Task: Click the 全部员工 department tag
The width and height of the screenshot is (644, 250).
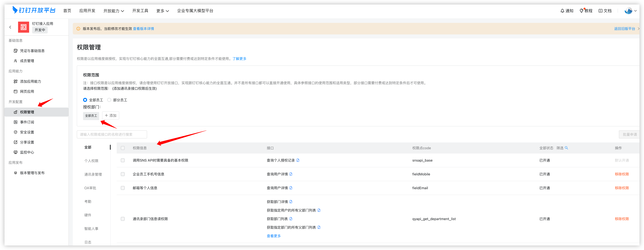Action: click(x=91, y=116)
